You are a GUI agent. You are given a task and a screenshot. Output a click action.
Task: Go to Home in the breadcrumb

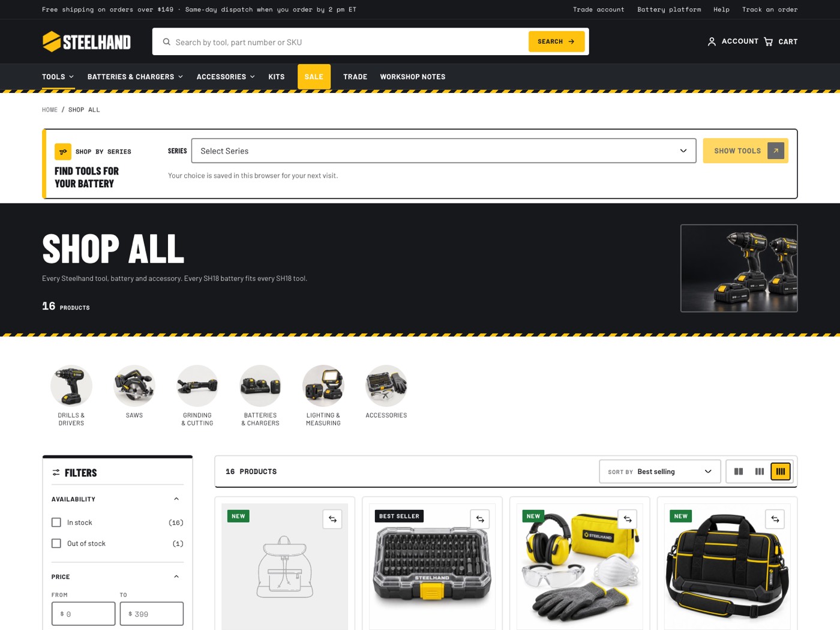click(x=50, y=110)
